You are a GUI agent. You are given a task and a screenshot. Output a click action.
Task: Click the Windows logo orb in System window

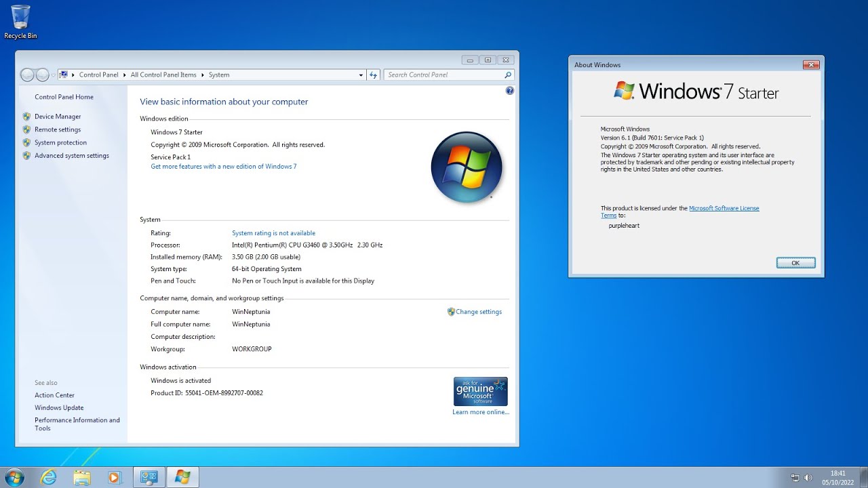(467, 167)
